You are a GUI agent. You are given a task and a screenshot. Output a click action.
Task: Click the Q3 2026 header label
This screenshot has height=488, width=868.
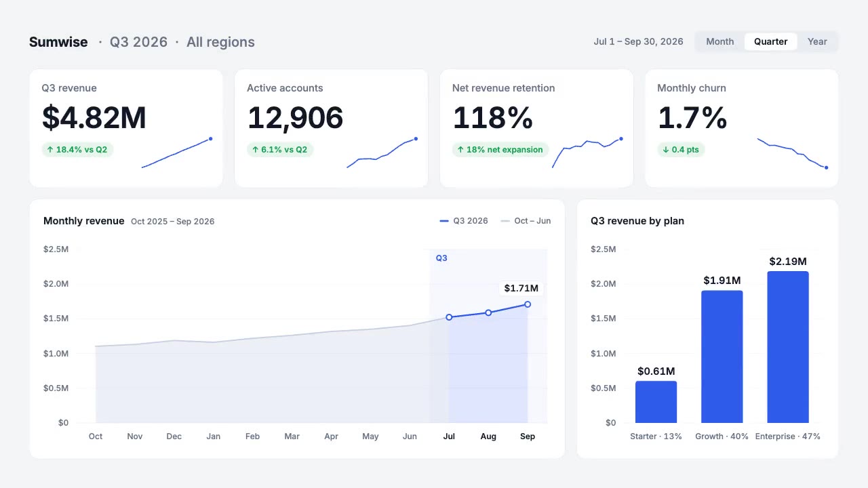[138, 42]
